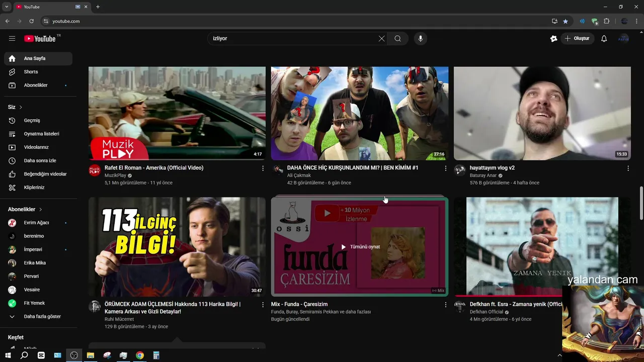This screenshot has height=362, width=644.
Task: Open Abonelikler feed in sidebar
Action: (38, 85)
